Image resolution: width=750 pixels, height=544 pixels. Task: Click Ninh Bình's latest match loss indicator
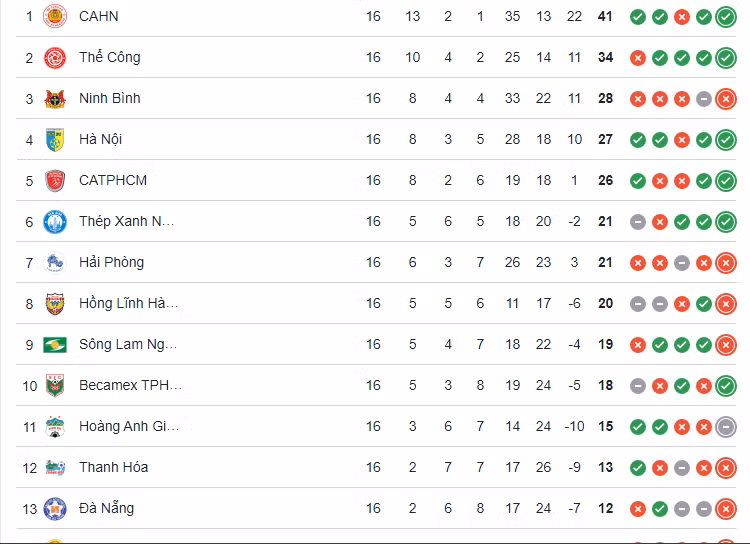tap(726, 98)
